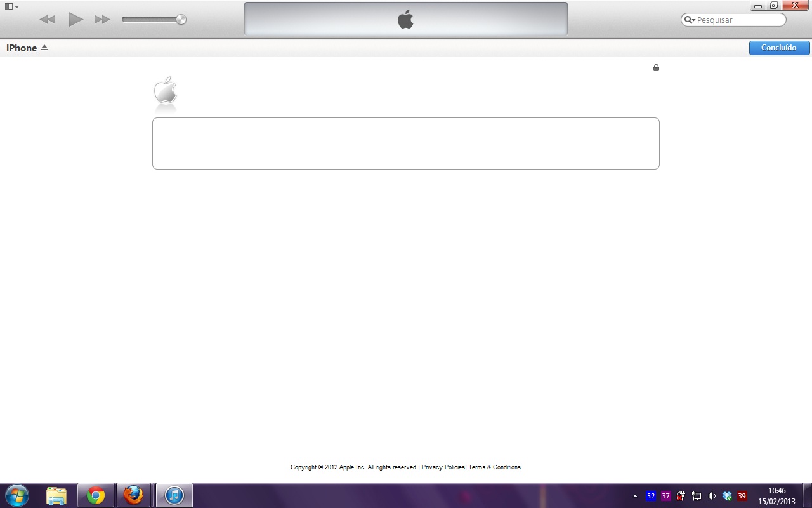Click the iTunes taskbar icon
Screen dimensions: 812x508
pos(174,495)
